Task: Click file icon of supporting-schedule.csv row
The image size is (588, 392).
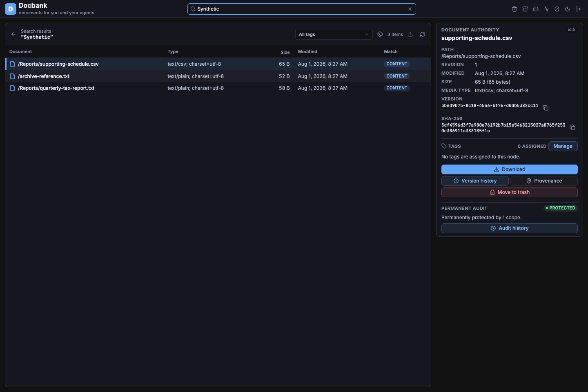Action: (x=12, y=64)
